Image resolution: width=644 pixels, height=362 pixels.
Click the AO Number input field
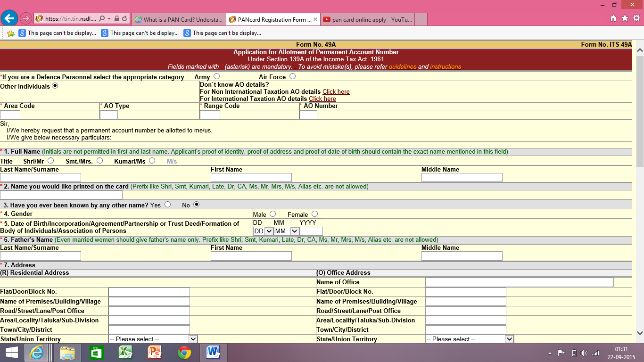click(x=308, y=115)
